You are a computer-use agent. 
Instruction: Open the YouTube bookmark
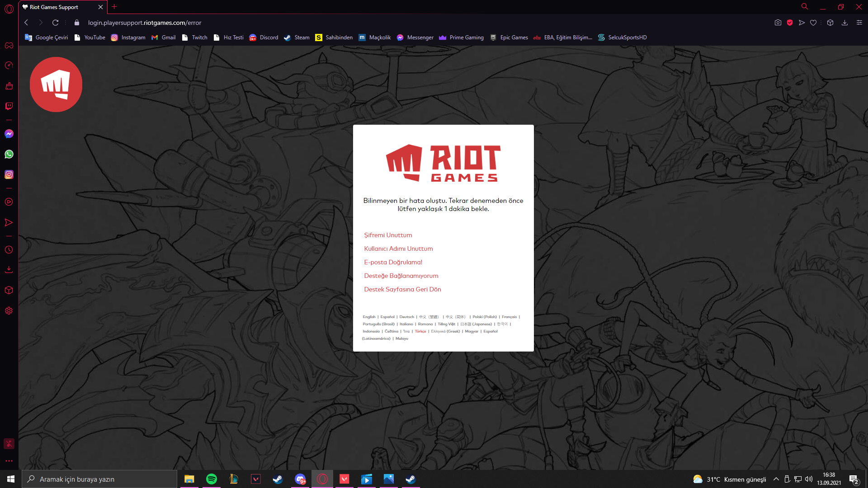point(90,38)
